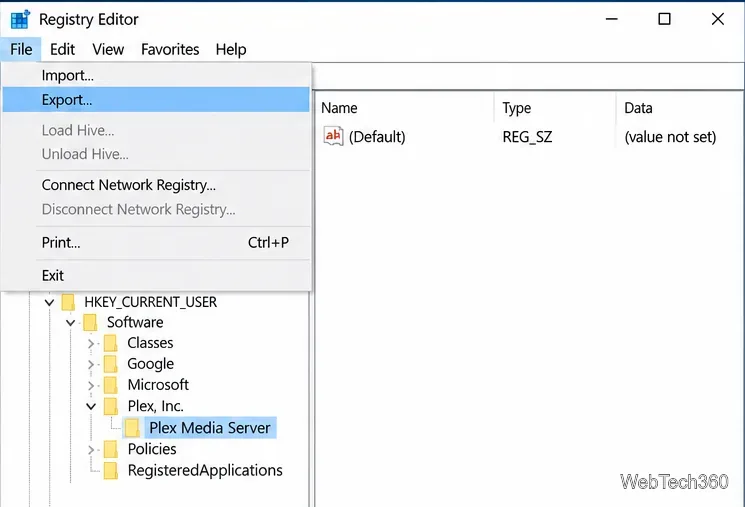The width and height of the screenshot is (745, 507).
Task: Select Connect Network Registry... menu entry
Action: pyautogui.click(x=156, y=185)
